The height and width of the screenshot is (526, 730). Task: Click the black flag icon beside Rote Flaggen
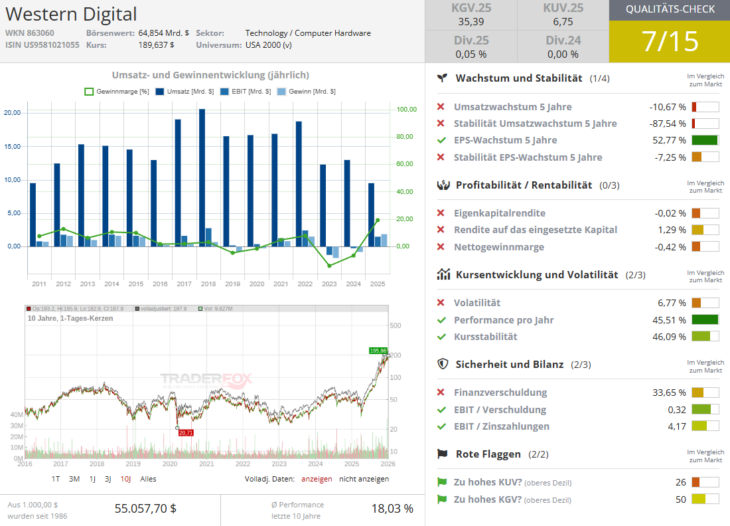[x=442, y=454]
